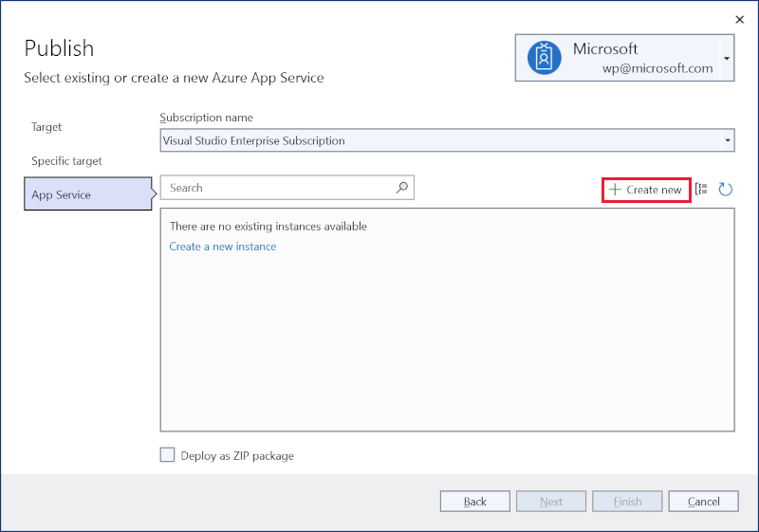Switch to the Specific target step
This screenshot has height=532, width=759.
[x=66, y=161]
